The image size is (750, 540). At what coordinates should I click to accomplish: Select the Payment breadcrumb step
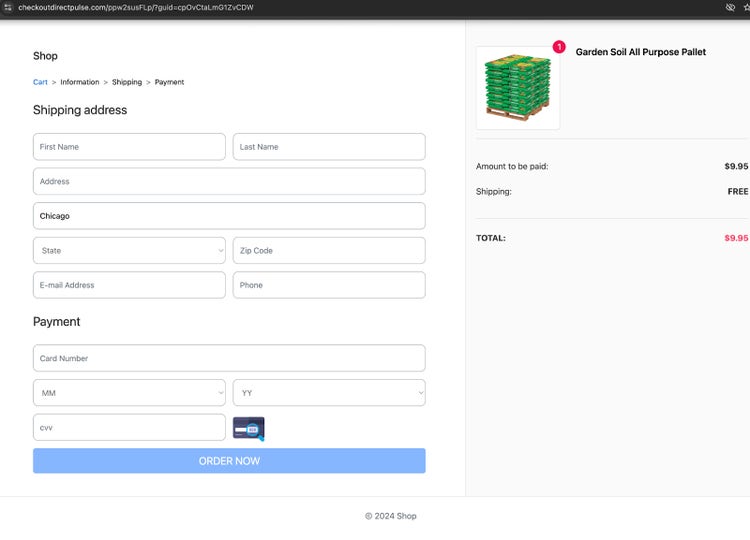169,82
